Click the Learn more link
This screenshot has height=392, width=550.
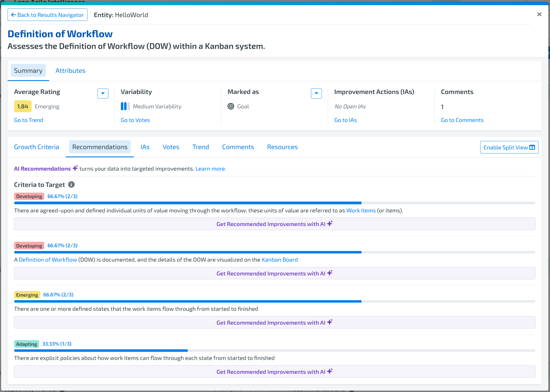(210, 169)
